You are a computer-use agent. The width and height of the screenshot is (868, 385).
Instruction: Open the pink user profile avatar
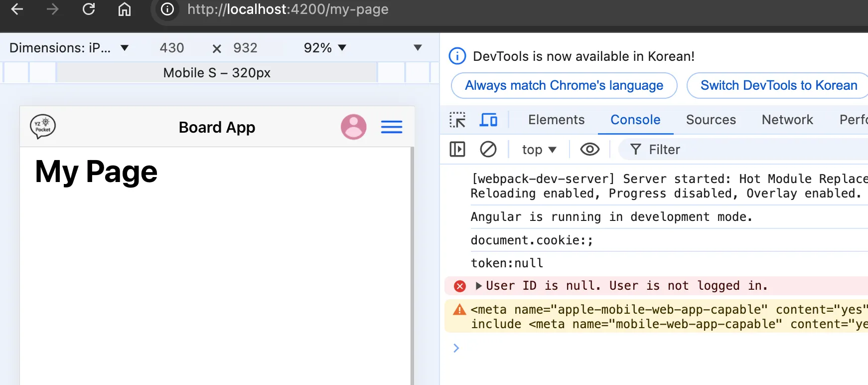[353, 127]
